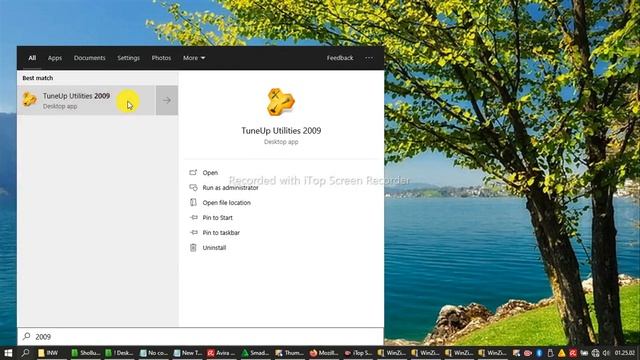Switch to the Thum... taskbar window
The height and width of the screenshot is (360, 640).
[289, 353]
